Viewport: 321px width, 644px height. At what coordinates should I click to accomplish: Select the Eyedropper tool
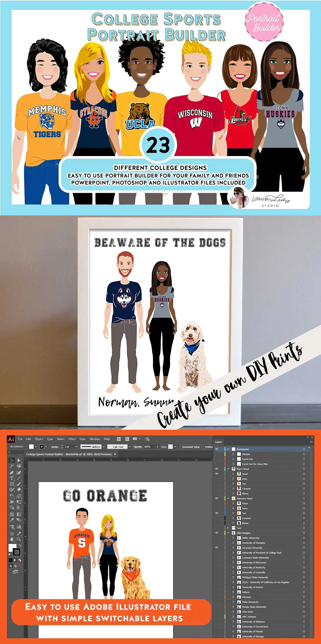[12, 520]
